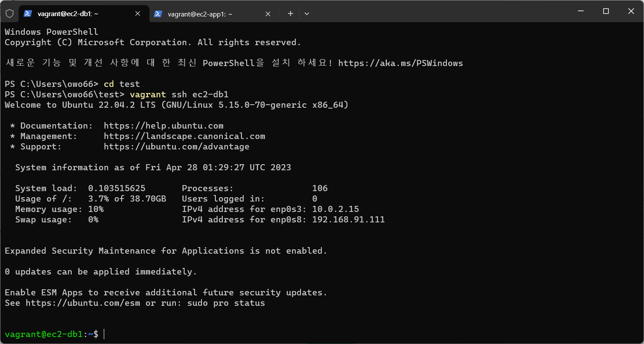Screen dimensions: 644x344
Task: Select the vagrant@ec2-db1 tab
Action: 84,14
